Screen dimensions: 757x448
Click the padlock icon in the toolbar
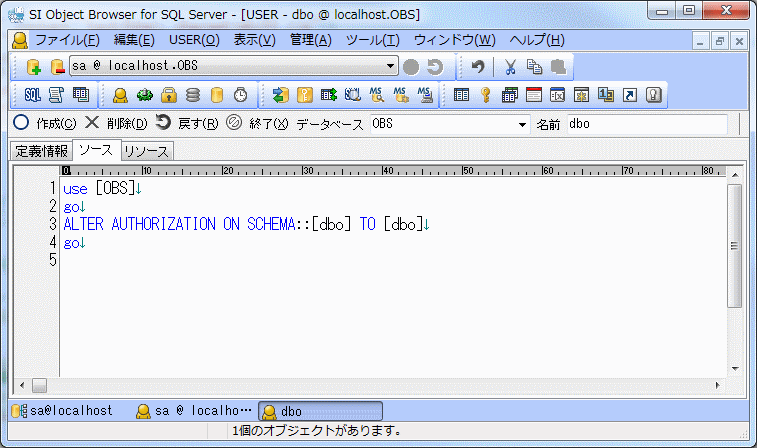(x=169, y=95)
